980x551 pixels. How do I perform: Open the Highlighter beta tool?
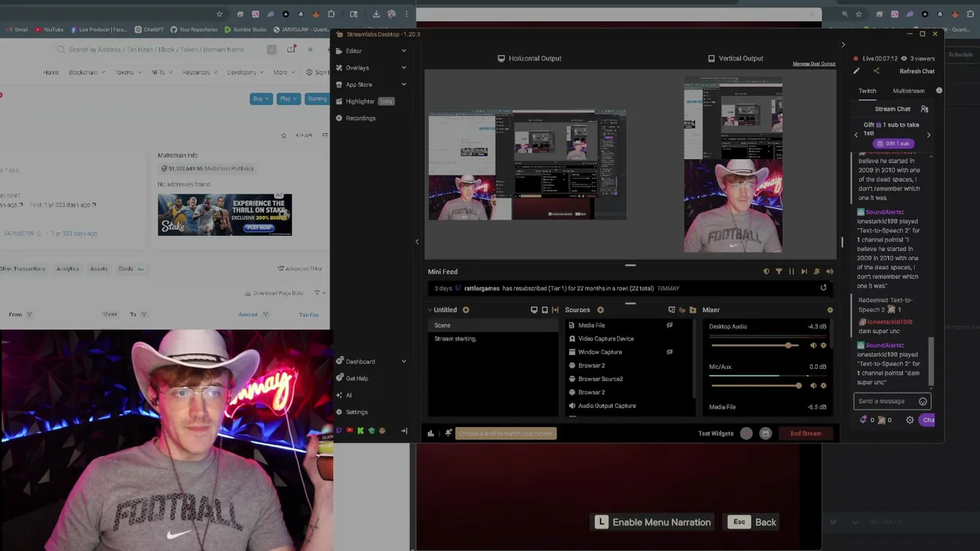click(364, 101)
